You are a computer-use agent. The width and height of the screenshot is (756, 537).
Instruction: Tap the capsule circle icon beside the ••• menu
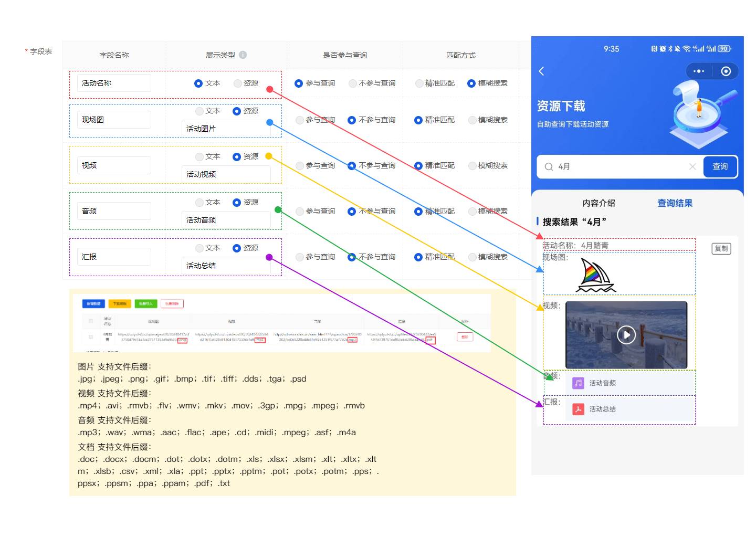click(726, 71)
